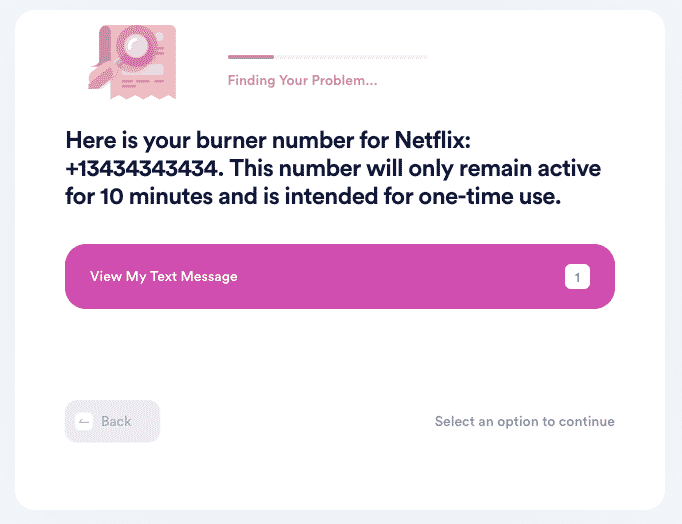The height and width of the screenshot is (524, 682).
Task: Click the remain active text in heading
Action: (530, 168)
